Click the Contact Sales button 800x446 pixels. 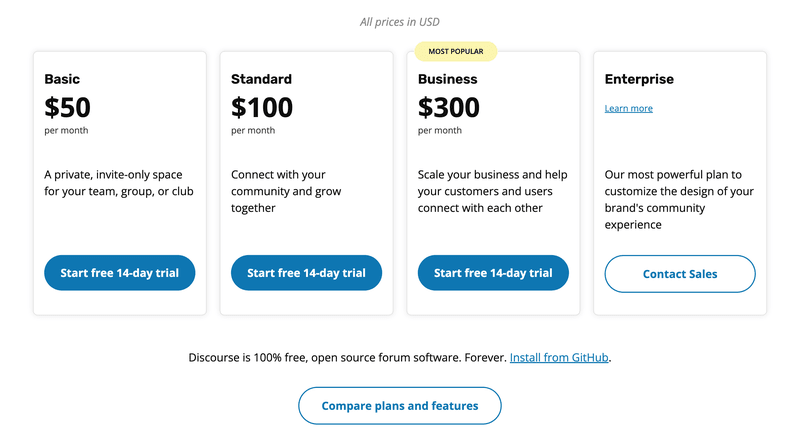(x=680, y=274)
